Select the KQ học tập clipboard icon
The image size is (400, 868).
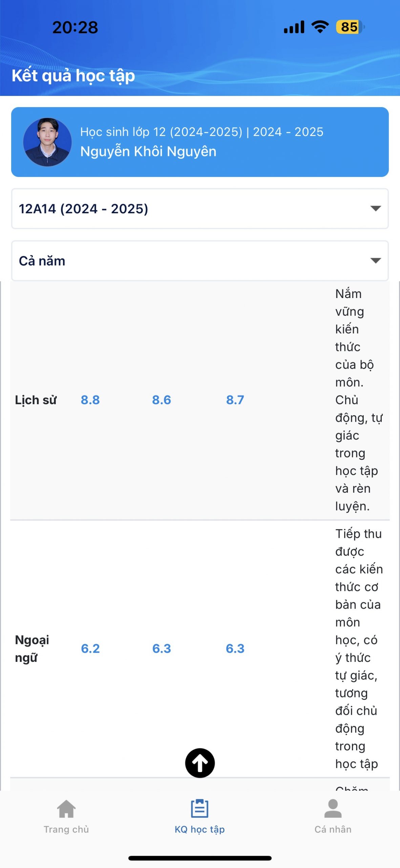pos(200,809)
